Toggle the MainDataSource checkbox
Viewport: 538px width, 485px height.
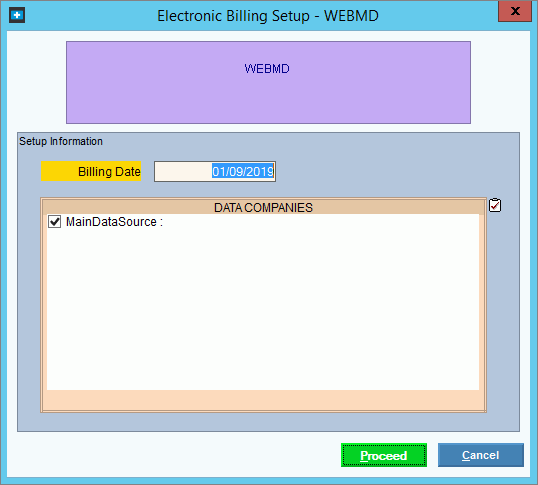55,222
